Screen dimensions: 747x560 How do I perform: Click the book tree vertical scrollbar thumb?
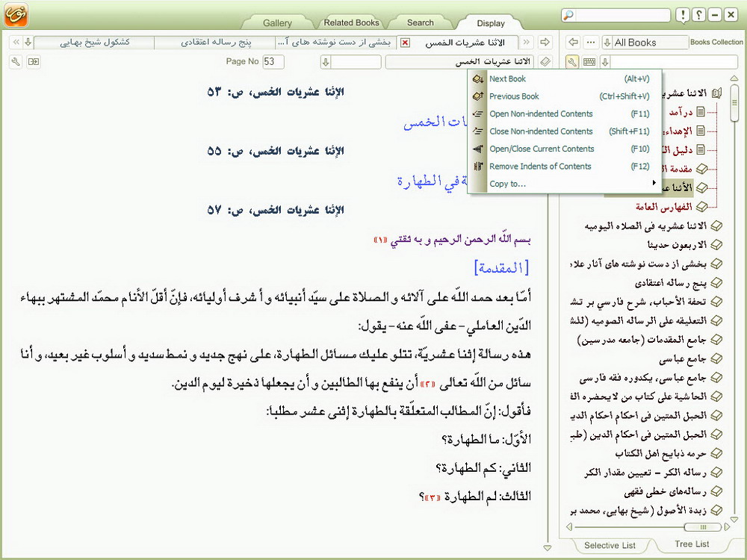coord(734,103)
